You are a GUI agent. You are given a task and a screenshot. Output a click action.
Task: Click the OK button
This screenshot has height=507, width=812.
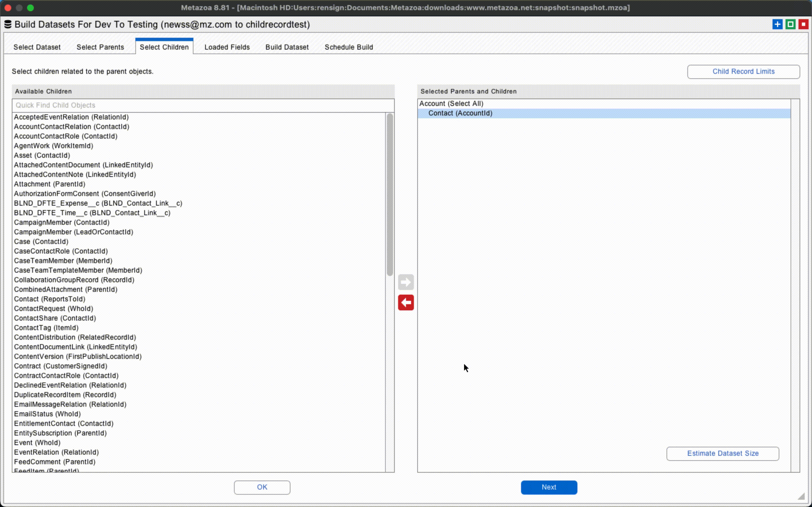coord(262,487)
